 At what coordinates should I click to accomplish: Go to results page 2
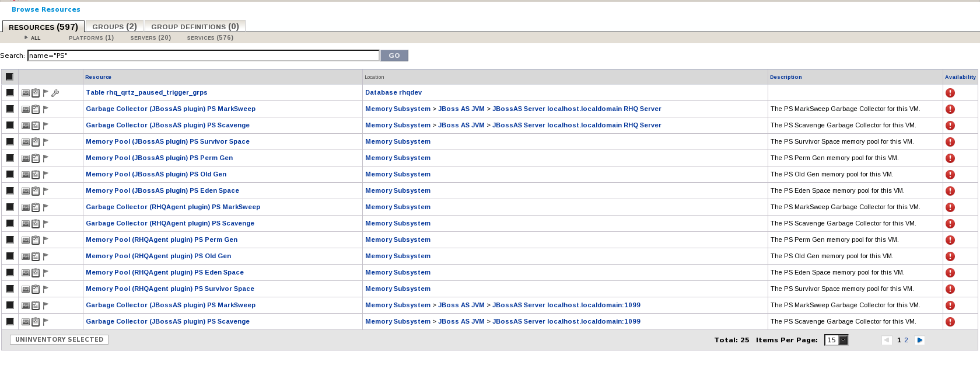coord(906,340)
